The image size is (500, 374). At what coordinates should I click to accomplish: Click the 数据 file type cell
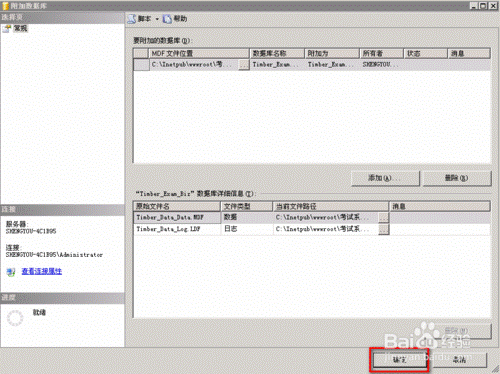click(x=247, y=217)
